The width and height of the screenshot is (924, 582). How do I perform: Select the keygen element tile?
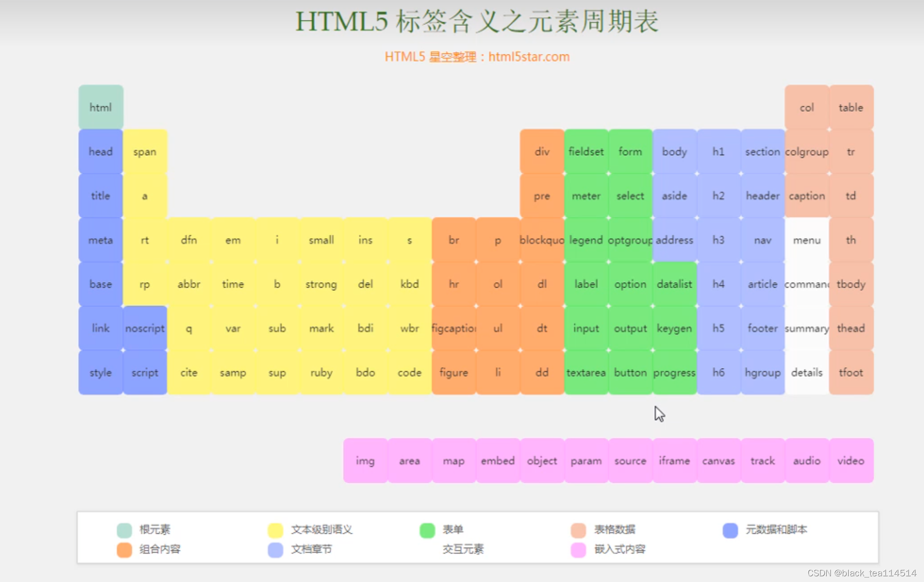[x=674, y=328]
